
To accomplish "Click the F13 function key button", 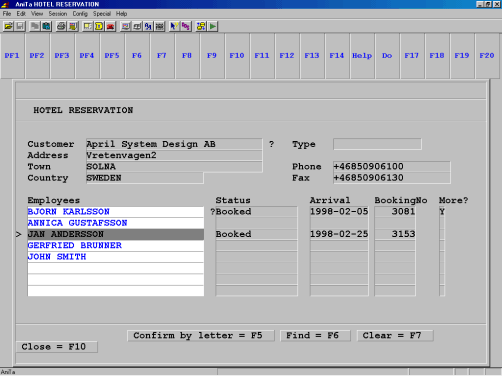I will 312,56.
